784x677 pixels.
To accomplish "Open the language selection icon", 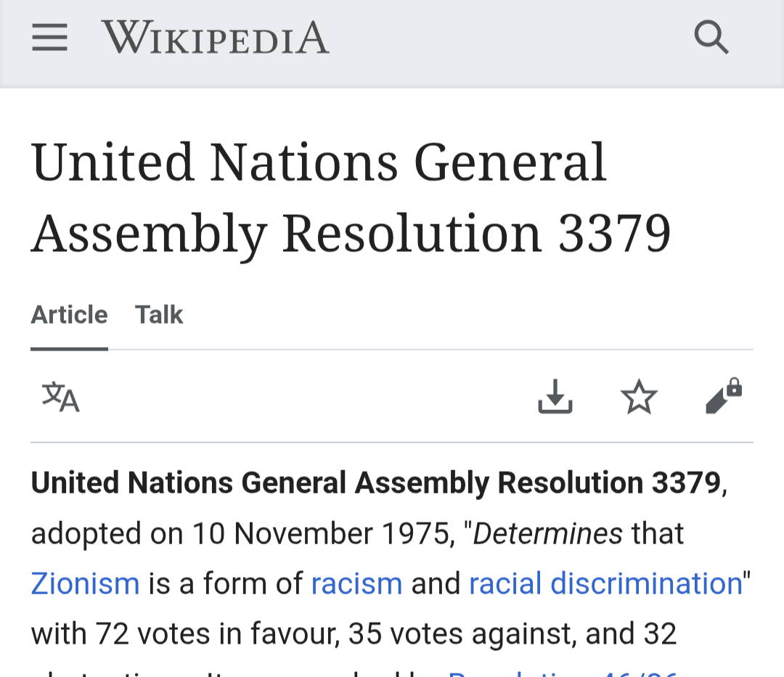I will pos(60,397).
